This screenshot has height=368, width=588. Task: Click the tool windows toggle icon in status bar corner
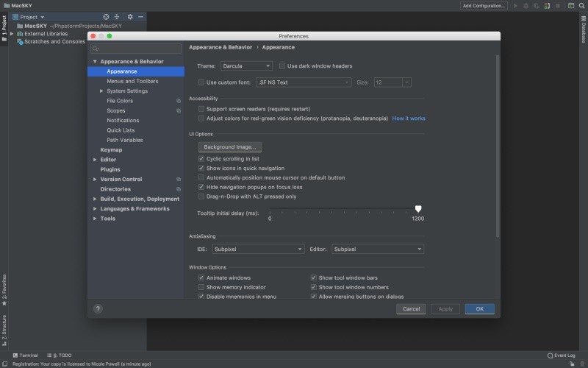point(5,364)
